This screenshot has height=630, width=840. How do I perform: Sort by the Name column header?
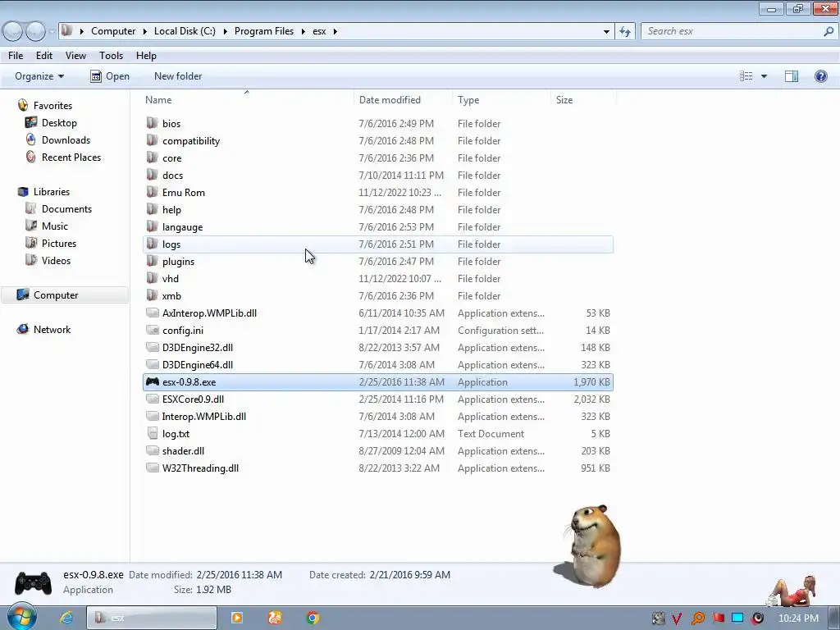(x=249, y=99)
